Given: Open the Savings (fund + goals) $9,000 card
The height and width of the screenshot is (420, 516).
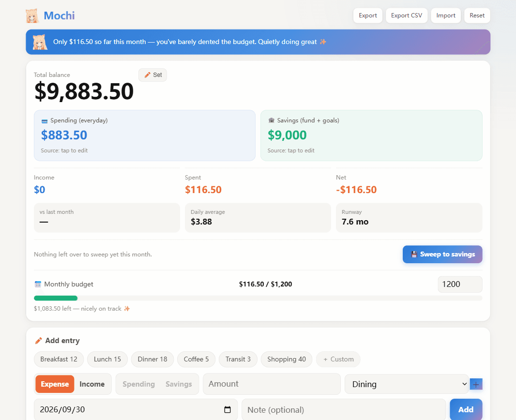Looking at the screenshot, I should 372,135.
